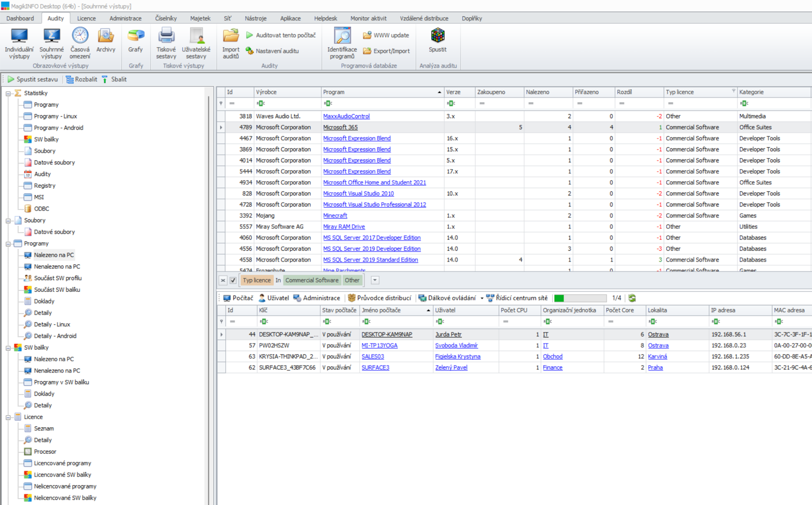Open the Karviná locality link
The height and width of the screenshot is (505, 812).
pyautogui.click(x=657, y=357)
